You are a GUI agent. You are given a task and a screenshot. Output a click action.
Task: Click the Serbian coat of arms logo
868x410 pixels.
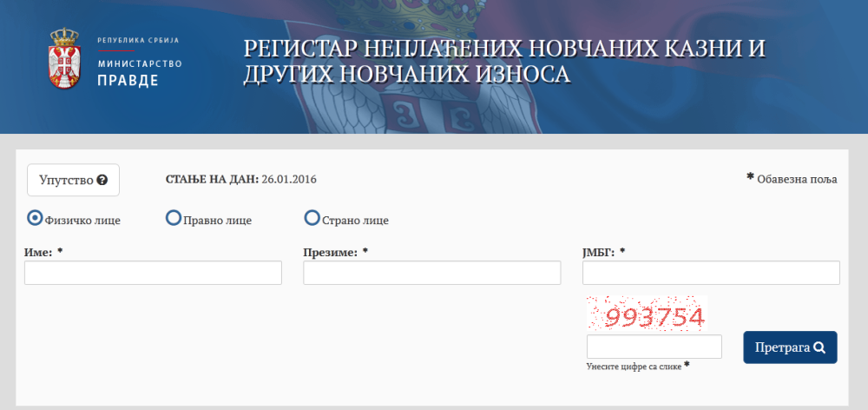click(64, 59)
